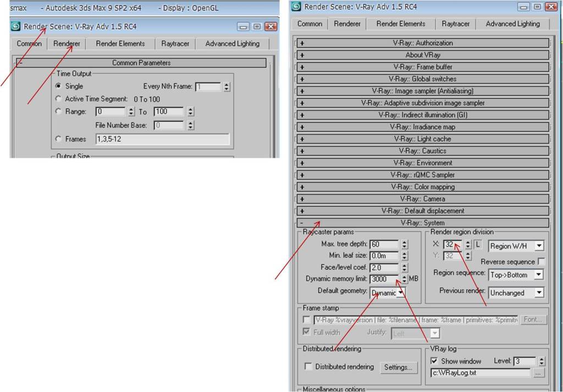The height and width of the screenshot is (392, 563).
Task: Select the Single time output radio button
Action: (x=58, y=86)
